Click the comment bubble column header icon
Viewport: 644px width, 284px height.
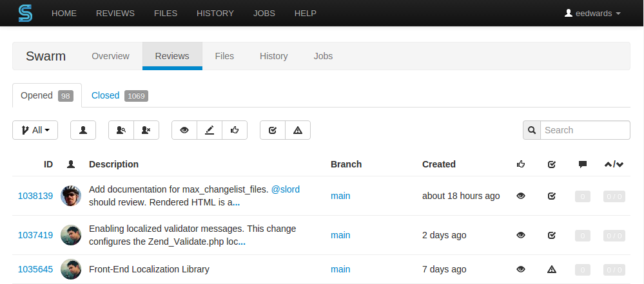tap(582, 164)
